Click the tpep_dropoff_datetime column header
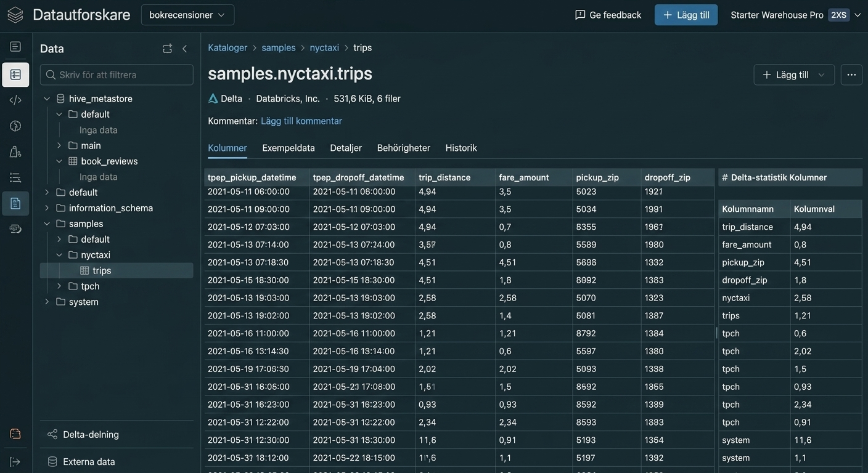Viewport: 868px width, 473px height. (x=362, y=177)
